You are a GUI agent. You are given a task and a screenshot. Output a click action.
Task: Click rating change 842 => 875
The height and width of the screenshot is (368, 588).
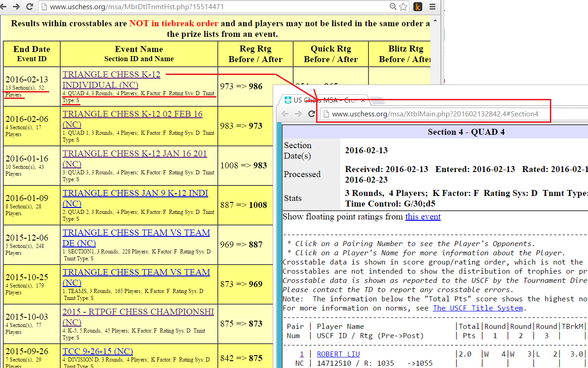click(242, 357)
